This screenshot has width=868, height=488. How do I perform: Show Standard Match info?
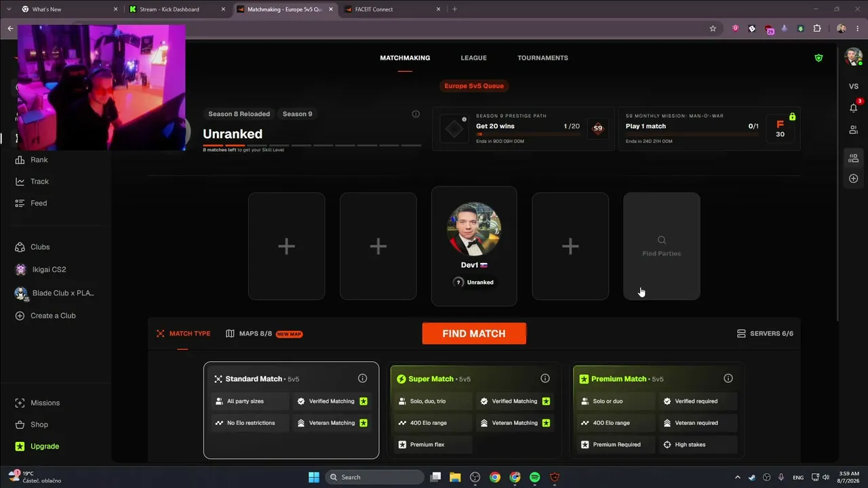click(x=362, y=379)
